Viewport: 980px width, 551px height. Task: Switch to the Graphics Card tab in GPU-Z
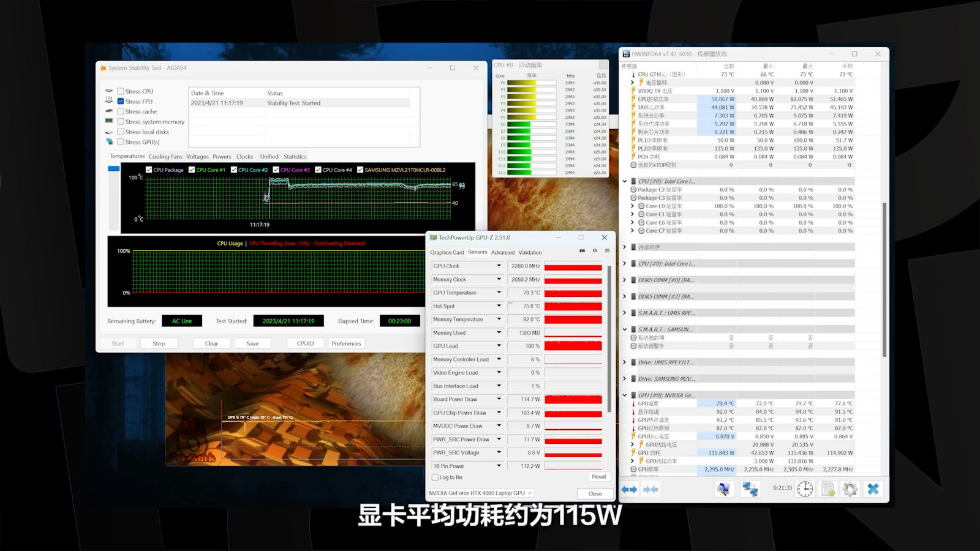coord(447,252)
